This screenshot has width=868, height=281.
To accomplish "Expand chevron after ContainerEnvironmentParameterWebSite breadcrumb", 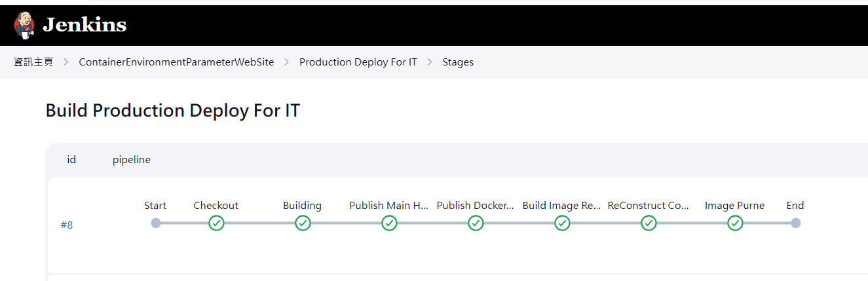I will (287, 62).
